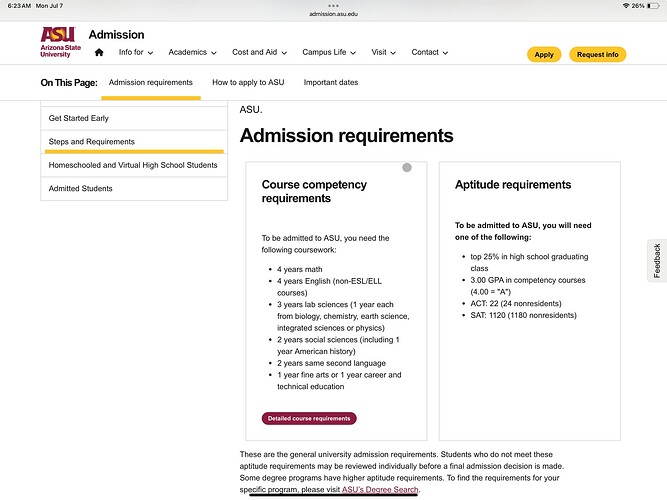The image size is (667, 500).
Task: Select Steps and Requirements sidebar item
Action: point(134,142)
